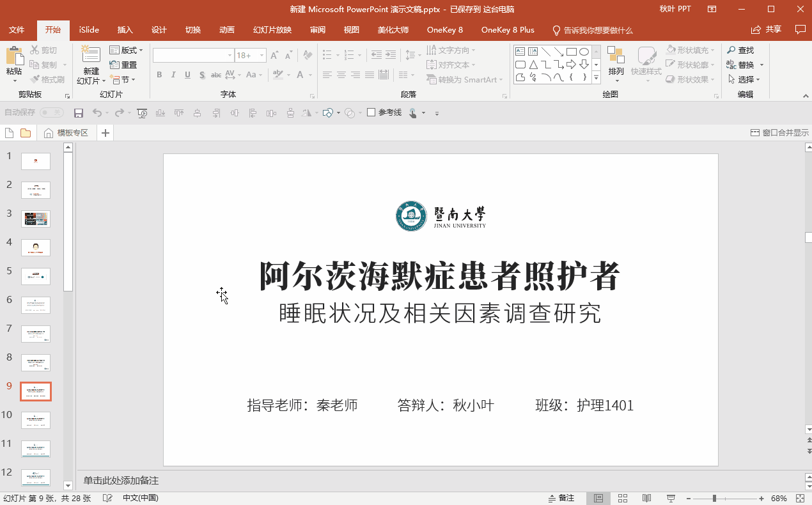Expand the shapes gallery More arrow

596,78
